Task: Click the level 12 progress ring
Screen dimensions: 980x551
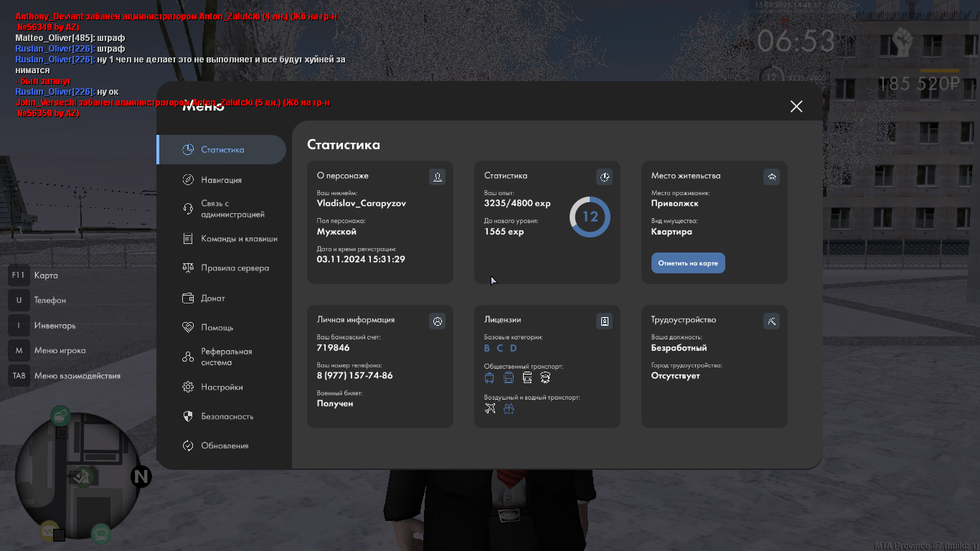Action: pos(590,217)
